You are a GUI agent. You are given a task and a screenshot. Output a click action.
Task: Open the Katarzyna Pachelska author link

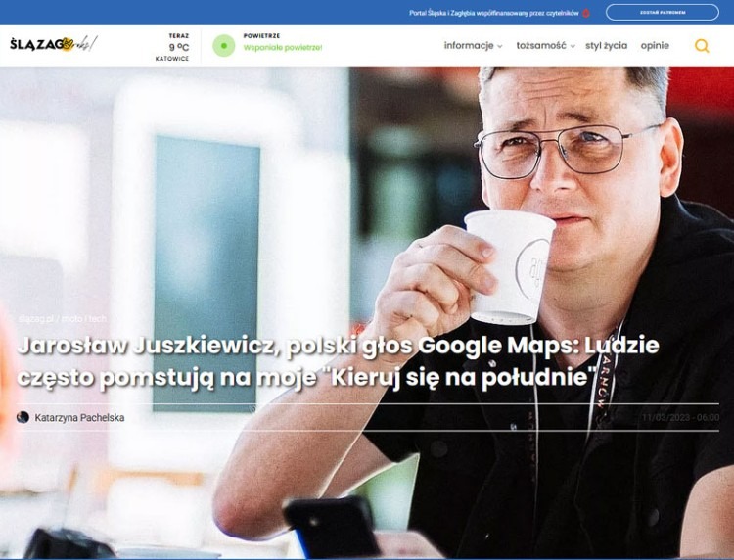79,418
